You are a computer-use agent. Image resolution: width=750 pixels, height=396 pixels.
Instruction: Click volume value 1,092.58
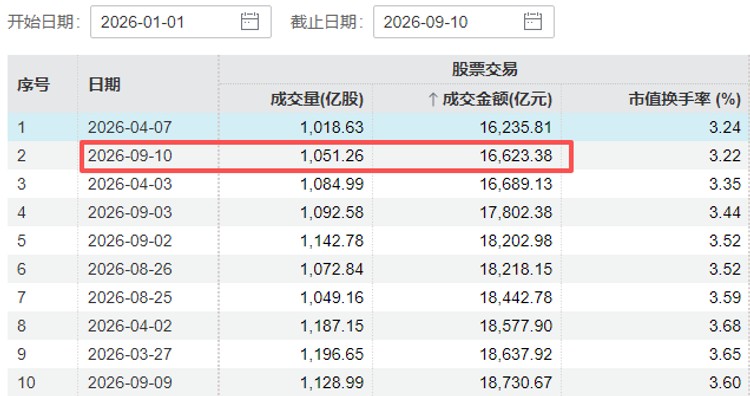[332, 212]
